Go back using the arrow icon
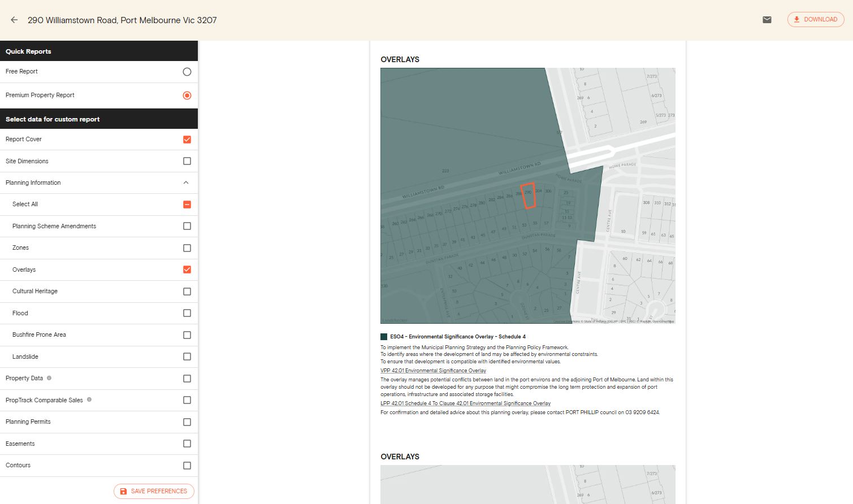This screenshot has height=504, width=853. [14, 20]
